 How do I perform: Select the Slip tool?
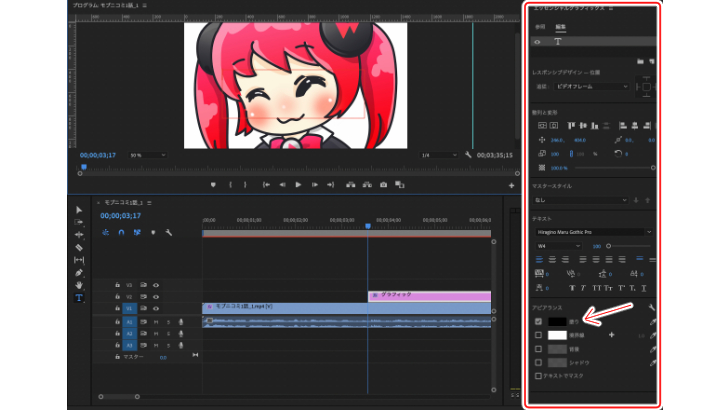point(79,260)
